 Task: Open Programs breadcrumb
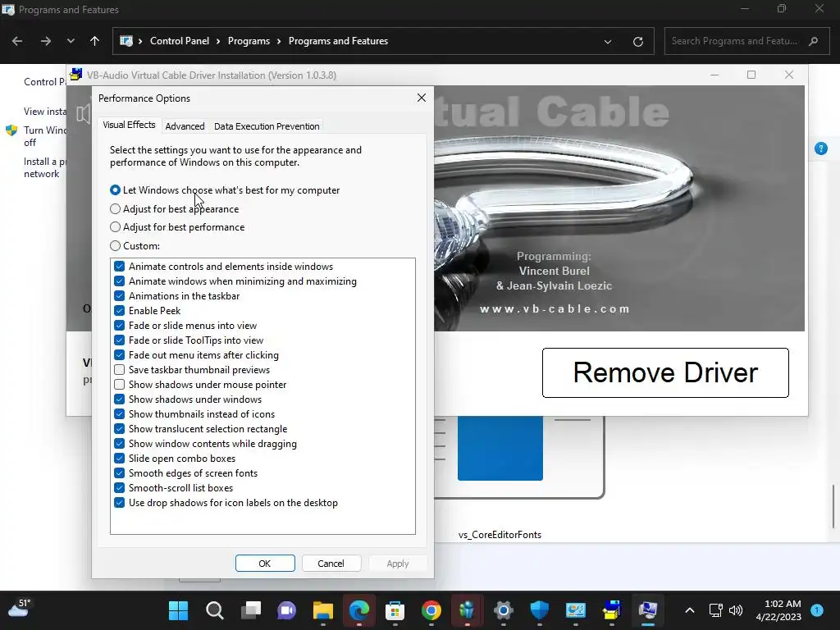249,41
